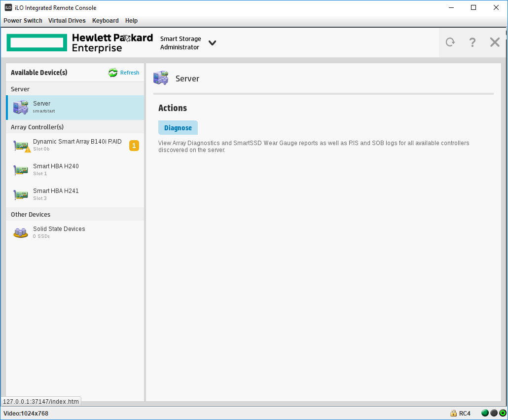The width and height of the screenshot is (508, 420).
Task: Click the 127.0.0.1:37147/index.htm URL text
Action: coord(41,402)
